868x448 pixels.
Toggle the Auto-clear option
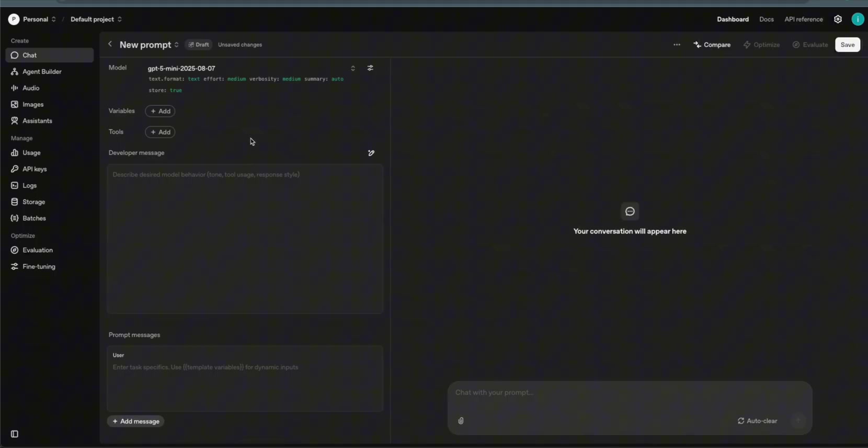click(757, 421)
